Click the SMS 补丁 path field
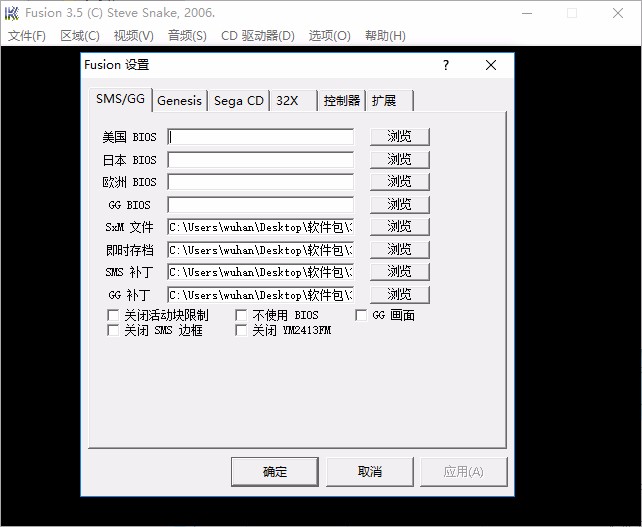The height and width of the screenshot is (527, 642). (x=260, y=272)
